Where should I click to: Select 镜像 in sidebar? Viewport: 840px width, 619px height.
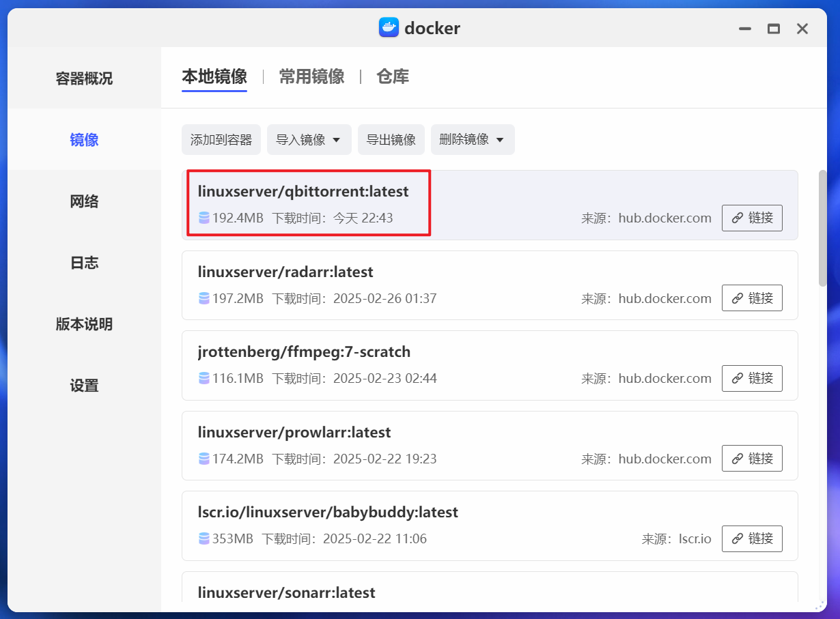point(84,140)
